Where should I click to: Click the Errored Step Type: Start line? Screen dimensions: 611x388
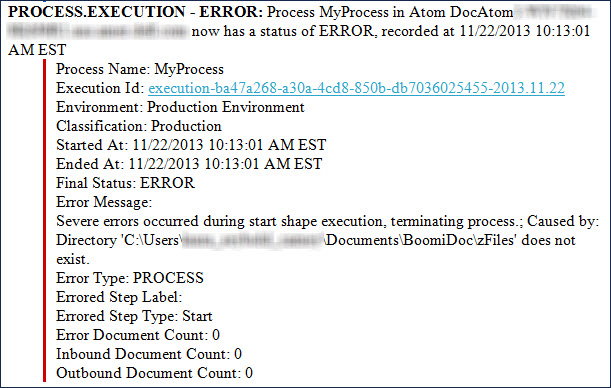point(134,316)
